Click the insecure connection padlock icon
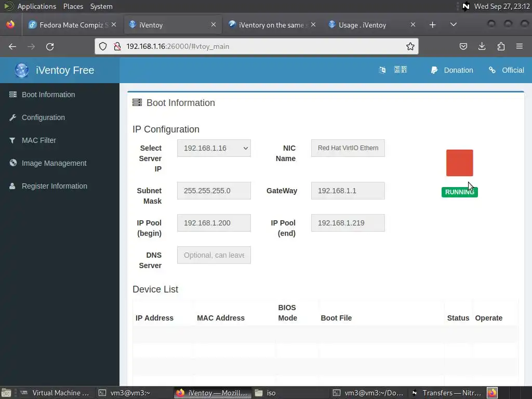 coord(117,46)
